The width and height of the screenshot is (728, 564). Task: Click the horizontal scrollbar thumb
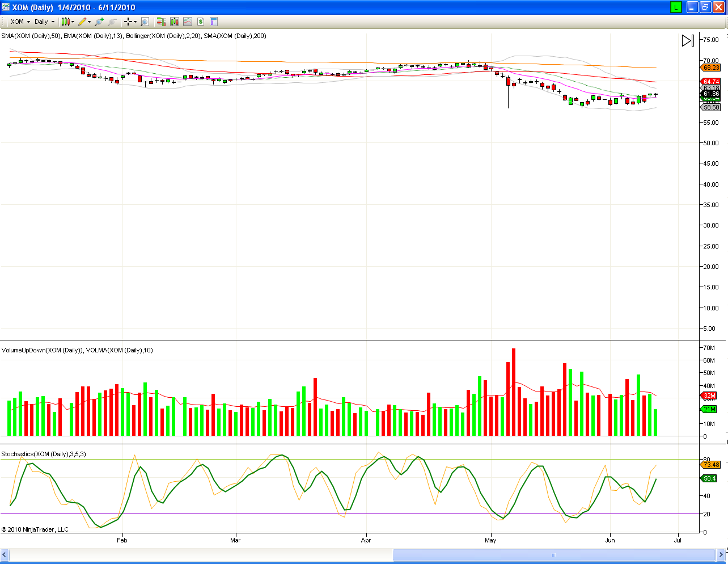pos(554,555)
